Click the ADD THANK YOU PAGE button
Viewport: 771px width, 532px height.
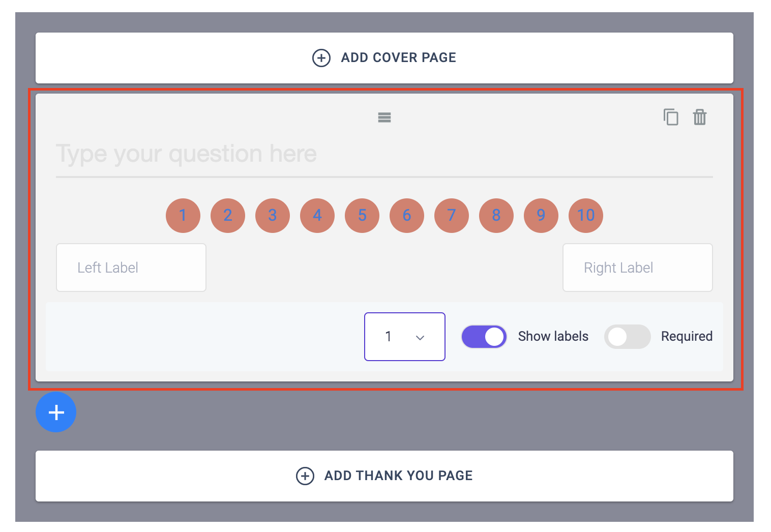[384, 476]
